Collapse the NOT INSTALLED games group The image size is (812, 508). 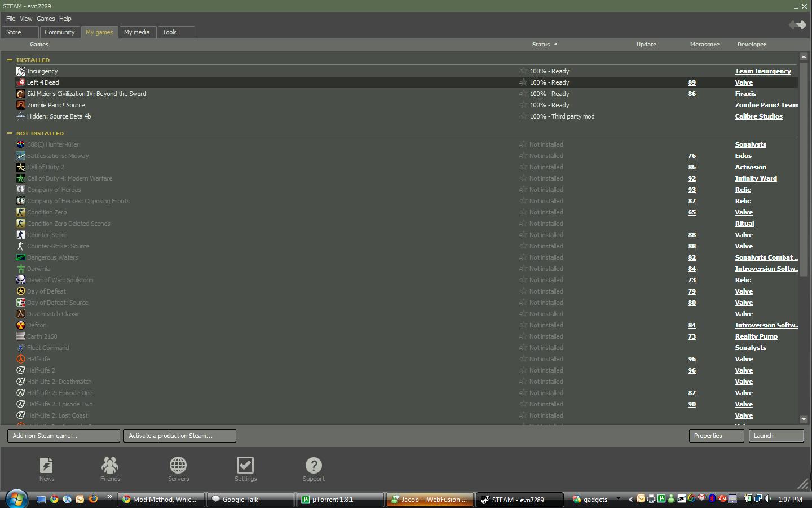(10, 133)
